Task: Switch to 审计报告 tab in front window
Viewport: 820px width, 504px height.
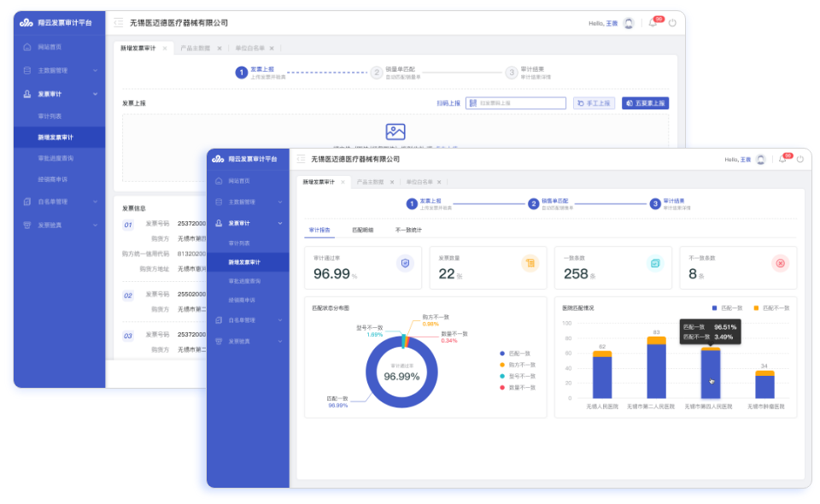Action: click(x=319, y=230)
